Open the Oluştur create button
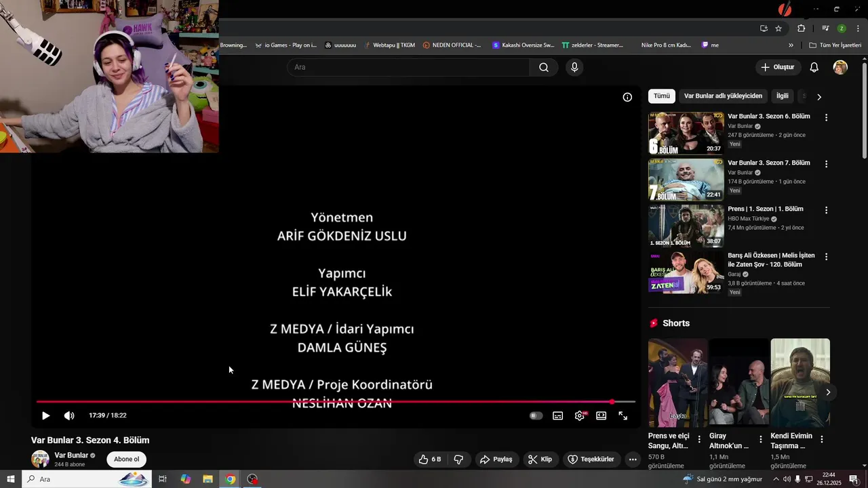 tap(777, 67)
